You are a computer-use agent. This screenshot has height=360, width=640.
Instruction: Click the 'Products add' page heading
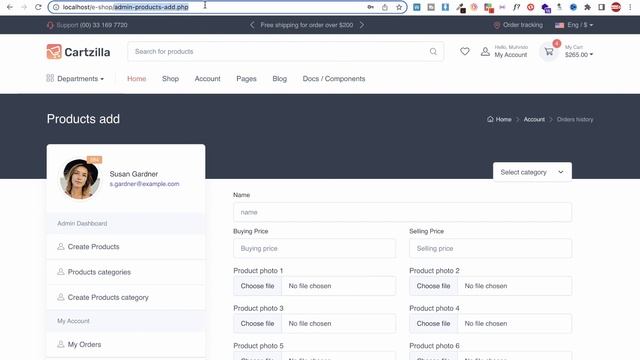click(x=83, y=119)
